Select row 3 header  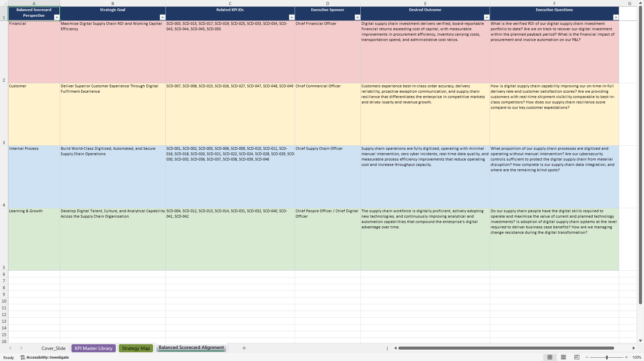4,114
